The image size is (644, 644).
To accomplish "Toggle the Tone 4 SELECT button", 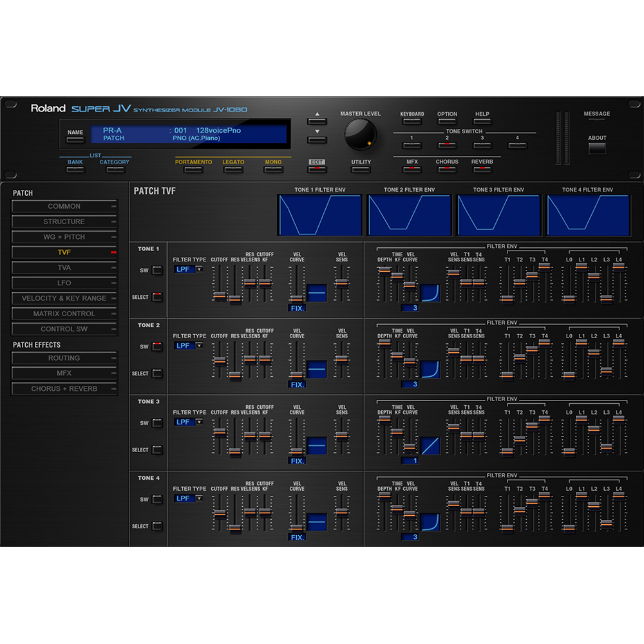I will tap(157, 526).
